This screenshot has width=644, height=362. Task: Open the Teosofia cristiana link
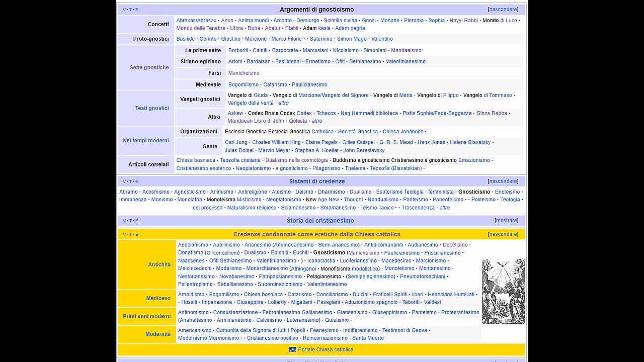[240, 160]
